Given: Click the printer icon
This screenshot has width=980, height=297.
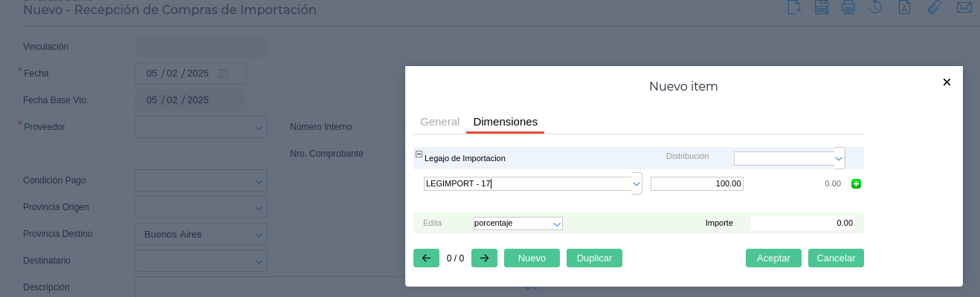Looking at the screenshot, I should (x=848, y=7).
